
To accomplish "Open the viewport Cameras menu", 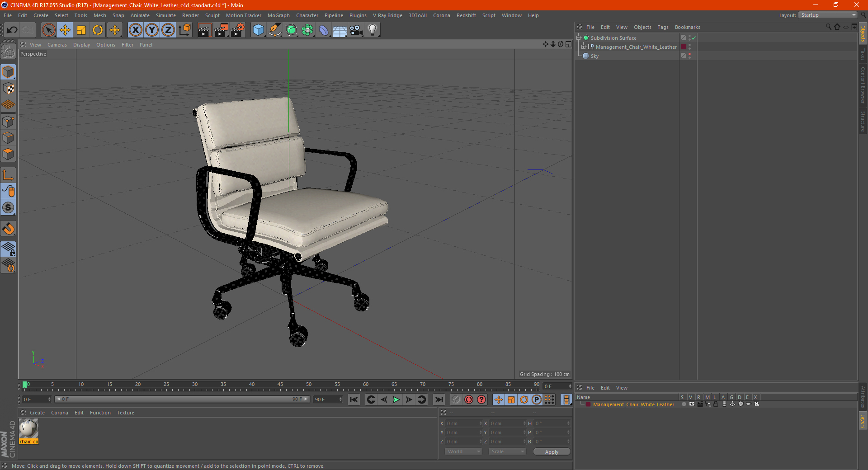I will click(x=57, y=45).
